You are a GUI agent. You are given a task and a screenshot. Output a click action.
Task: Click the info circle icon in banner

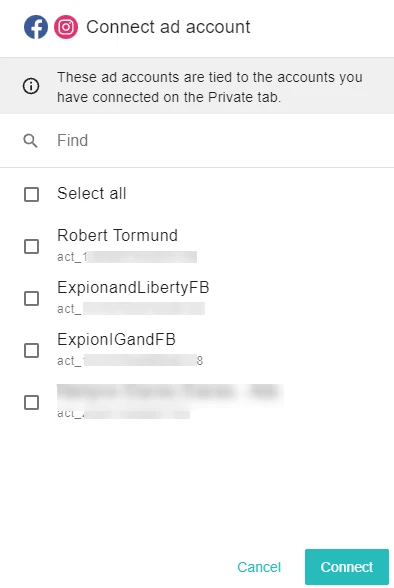point(31,86)
